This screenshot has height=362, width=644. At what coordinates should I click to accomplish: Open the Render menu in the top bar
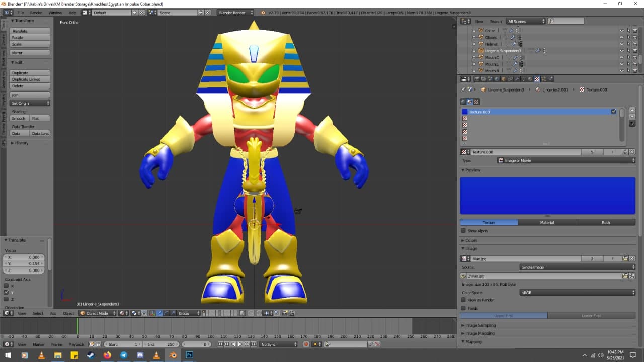pos(36,13)
